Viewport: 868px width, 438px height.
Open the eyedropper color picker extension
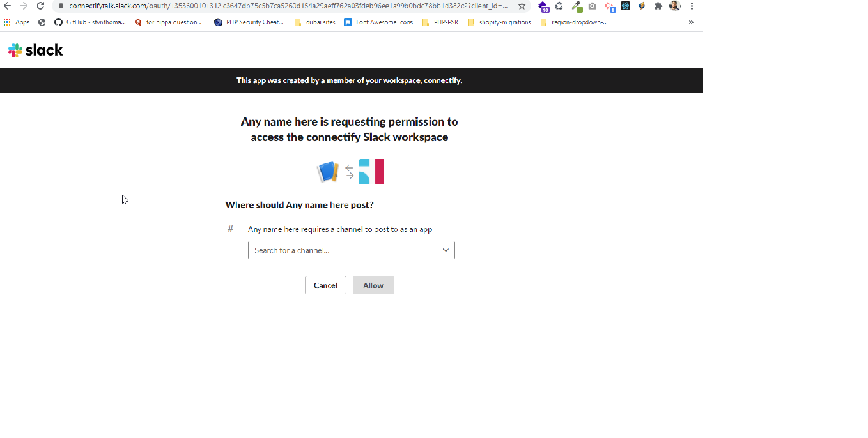(x=577, y=6)
